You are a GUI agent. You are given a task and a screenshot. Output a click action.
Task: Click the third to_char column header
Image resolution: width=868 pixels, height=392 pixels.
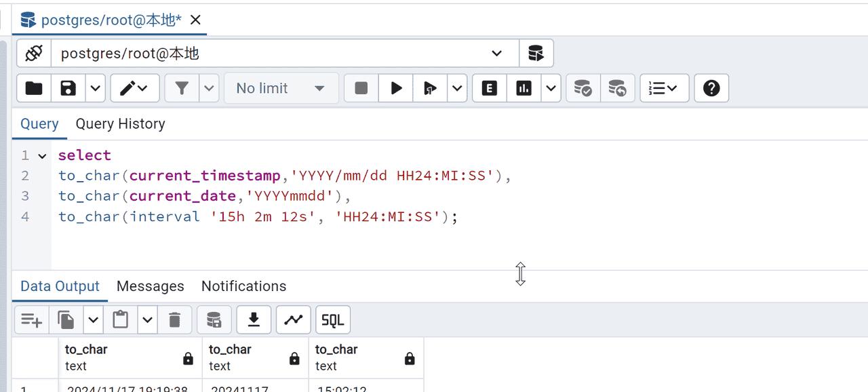coord(366,357)
